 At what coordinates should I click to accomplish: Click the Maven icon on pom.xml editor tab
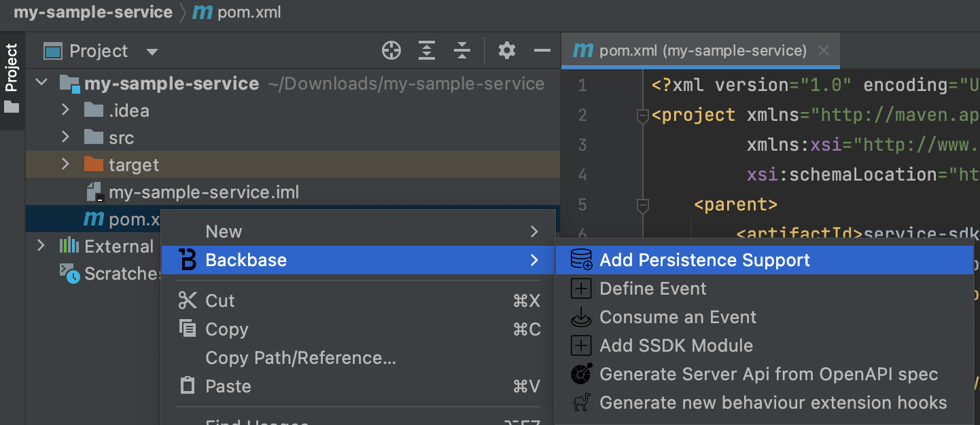click(x=583, y=51)
